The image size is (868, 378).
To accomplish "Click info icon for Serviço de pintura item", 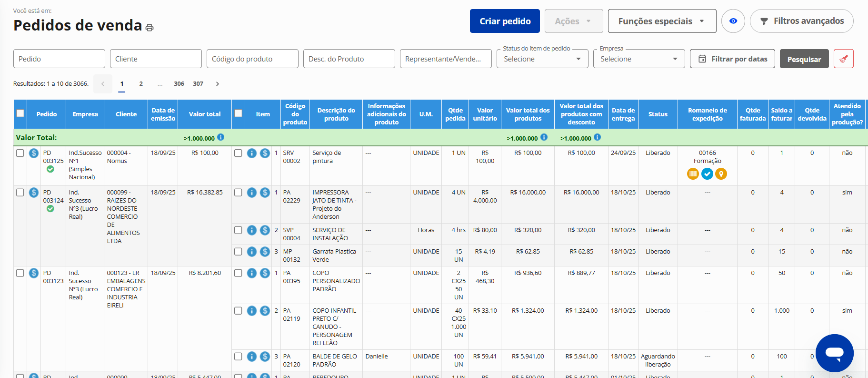I will (x=252, y=153).
